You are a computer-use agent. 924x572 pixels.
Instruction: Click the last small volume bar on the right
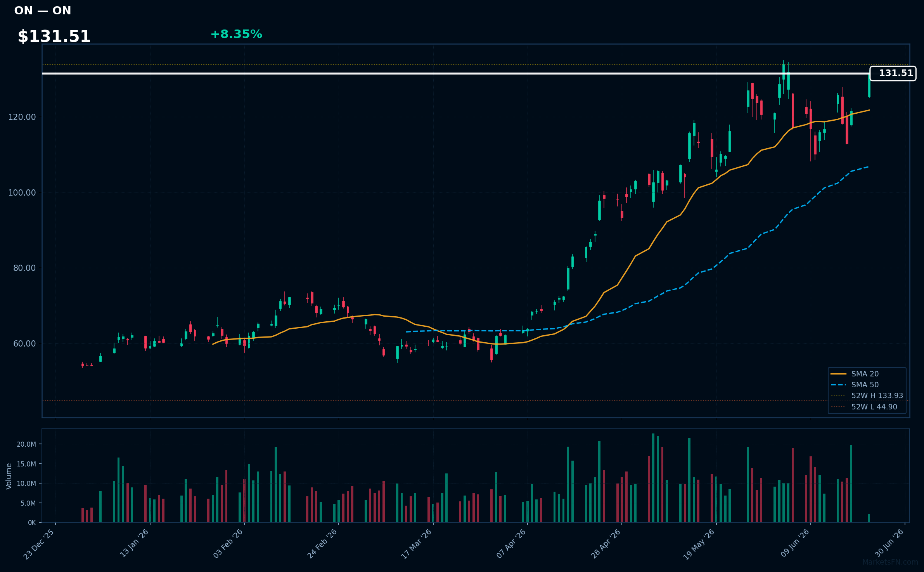click(x=869, y=518)
